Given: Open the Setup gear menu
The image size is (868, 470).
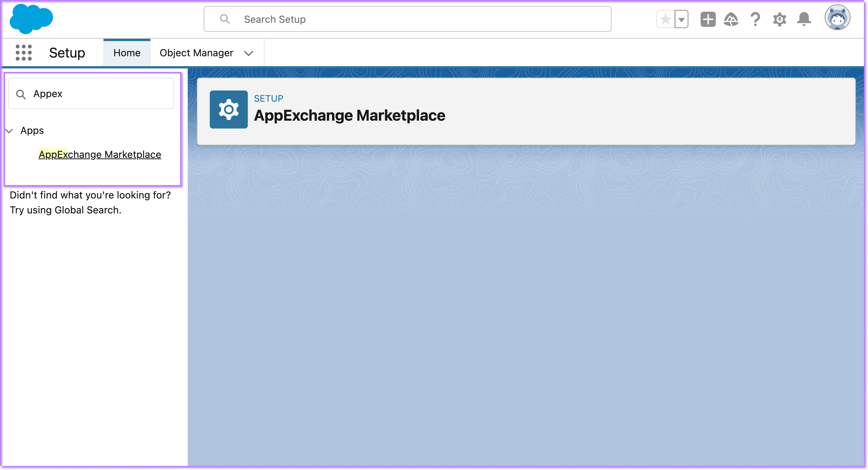Looking at the screenshot, I should tap(780, 19).
